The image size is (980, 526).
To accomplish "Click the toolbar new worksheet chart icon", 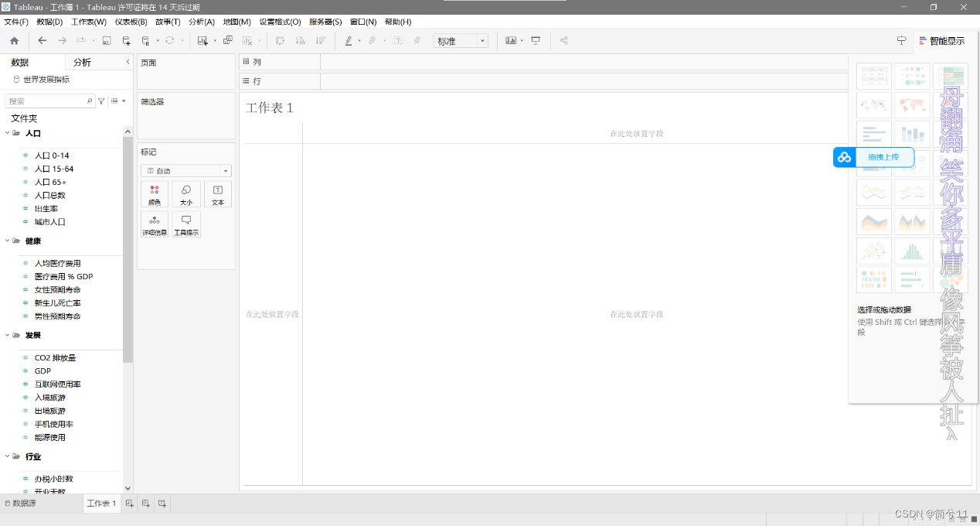I will pyautogui.click(x=202, y=41).
